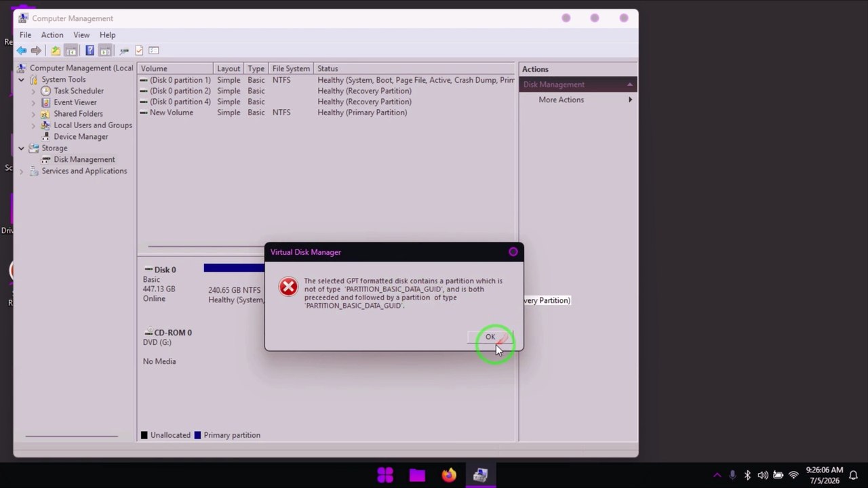868x488 pixels.
Task: Click the Event Viewer icon
Action: click(45, 102)
